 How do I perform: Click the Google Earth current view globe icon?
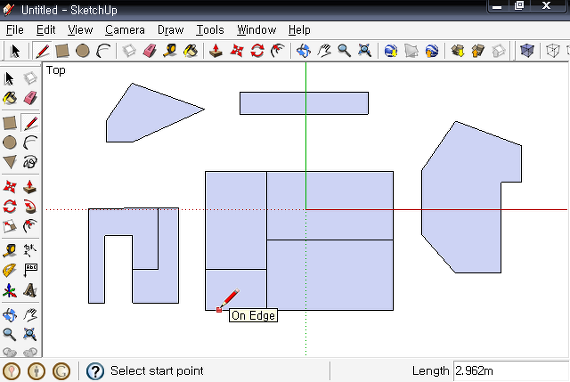(391, 51)
